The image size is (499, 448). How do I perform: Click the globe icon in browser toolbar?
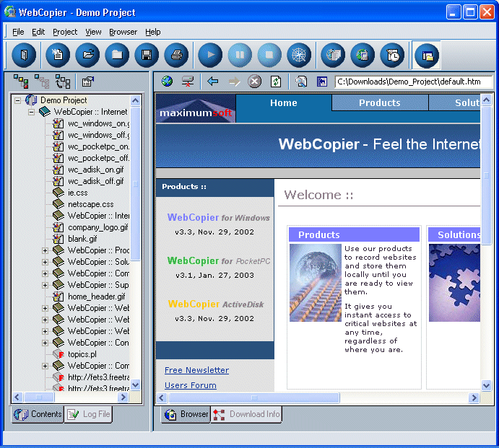click(167, 82)
